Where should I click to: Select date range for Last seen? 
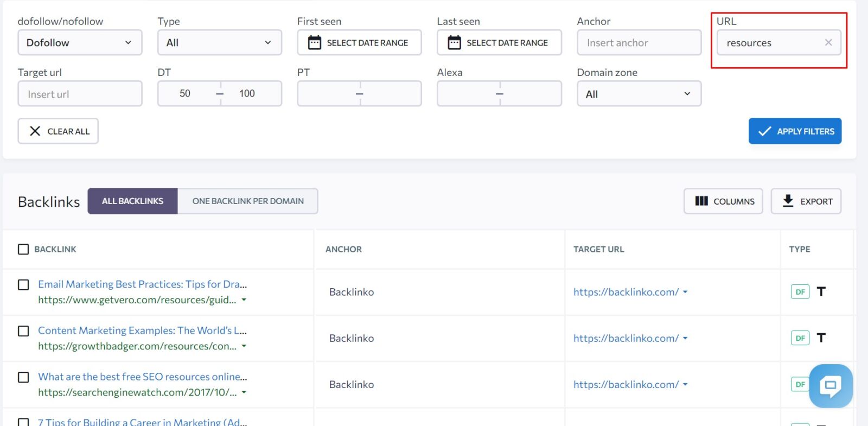[499, 42]
